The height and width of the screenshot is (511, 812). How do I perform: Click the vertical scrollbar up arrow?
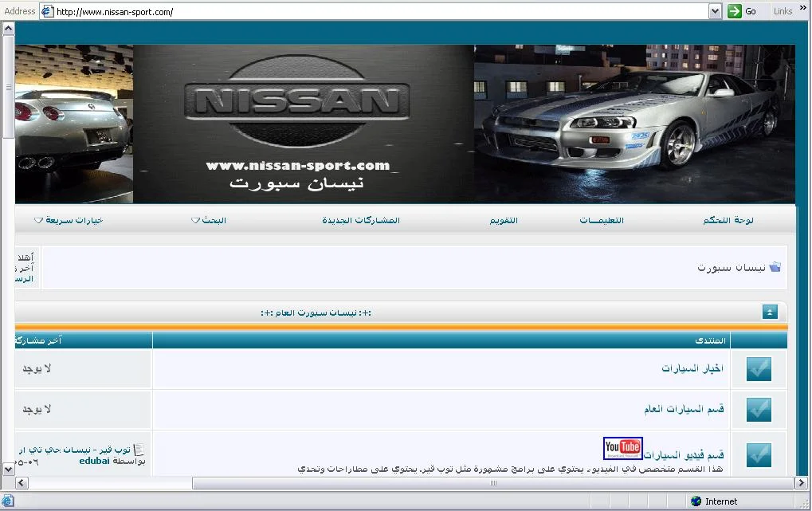8,28
